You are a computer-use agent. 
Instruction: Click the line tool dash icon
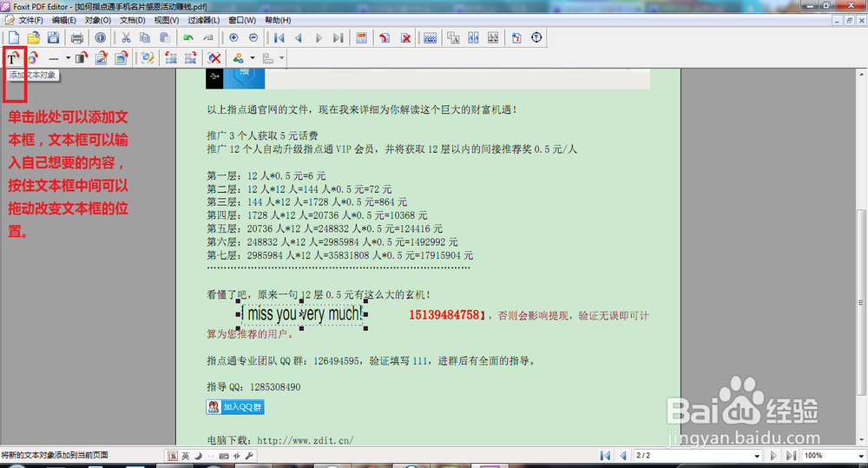[x=54, y=58]
